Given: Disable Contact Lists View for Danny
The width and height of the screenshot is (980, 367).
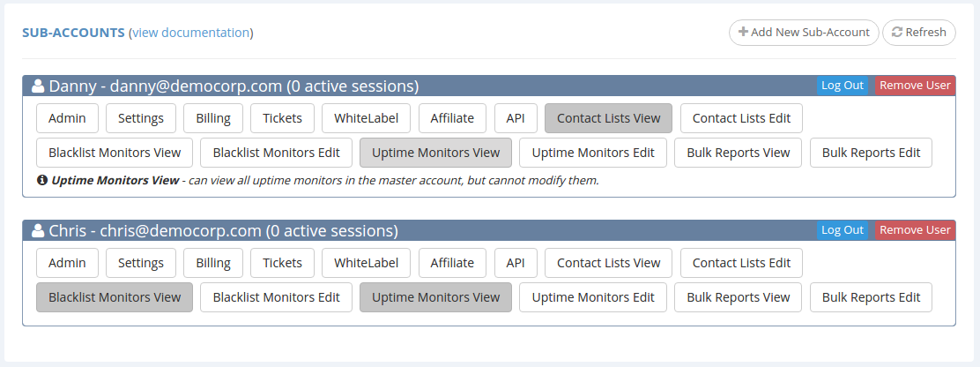Looking at the screenshot, I should point(608,118).
